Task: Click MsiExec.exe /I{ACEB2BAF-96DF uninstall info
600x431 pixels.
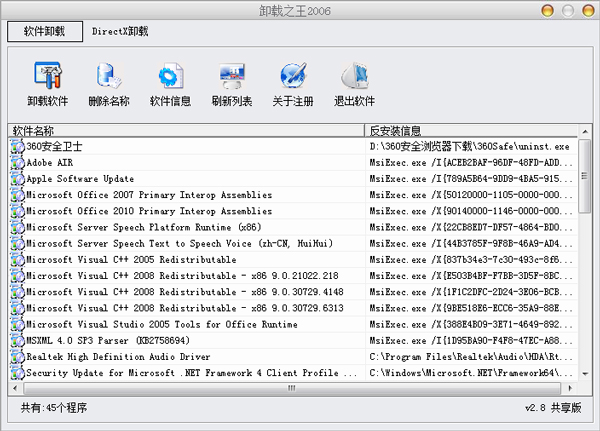Action: tap(471, 163)
